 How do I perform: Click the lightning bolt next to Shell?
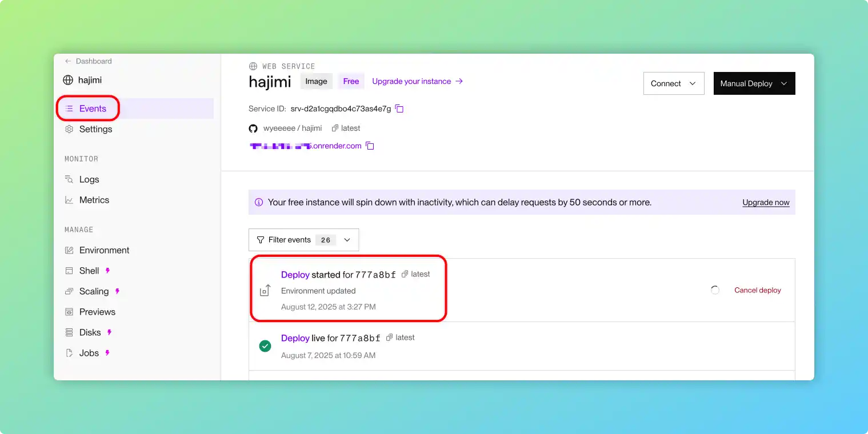tap(107, 271)
